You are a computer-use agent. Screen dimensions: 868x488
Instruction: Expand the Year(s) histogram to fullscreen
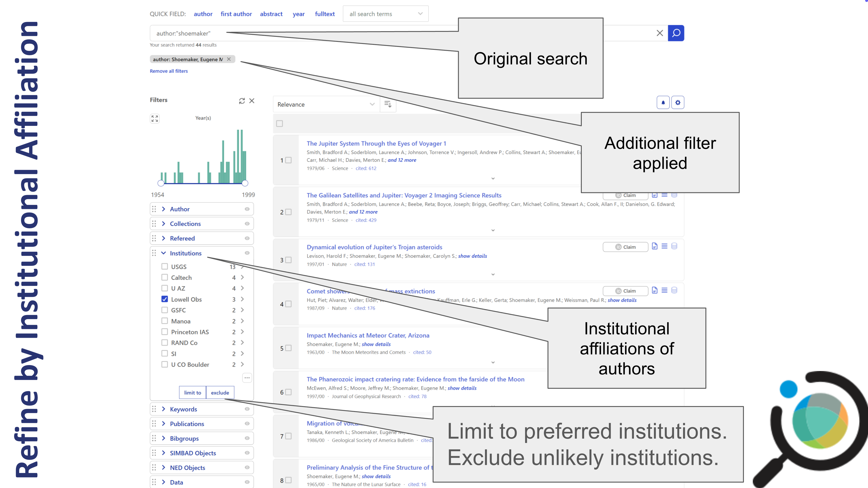155,119
